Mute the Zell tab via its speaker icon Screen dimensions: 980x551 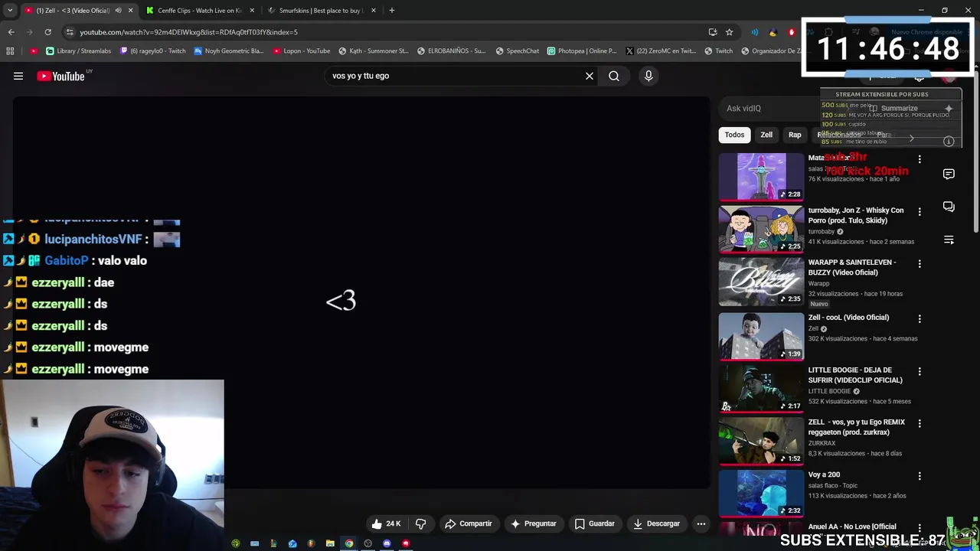(117, 11)
